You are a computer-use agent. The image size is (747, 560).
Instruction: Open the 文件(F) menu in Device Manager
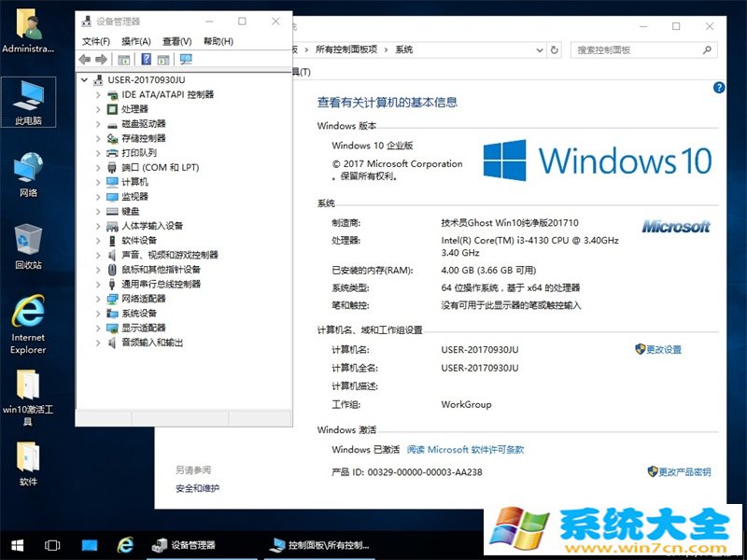point(96,41)
